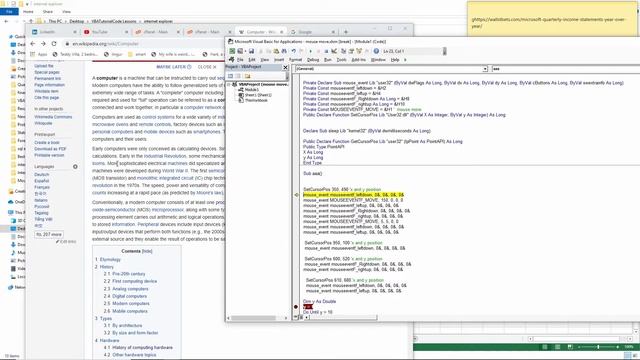
Task: Open the Format menu in VBA editor
Action: (x=296, y=60)
